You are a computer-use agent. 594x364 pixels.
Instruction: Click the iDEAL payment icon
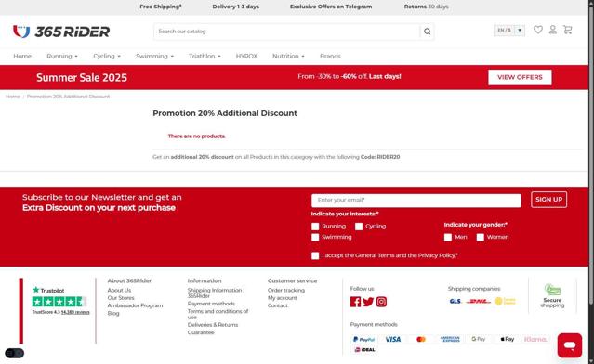[x=364, y=350]
